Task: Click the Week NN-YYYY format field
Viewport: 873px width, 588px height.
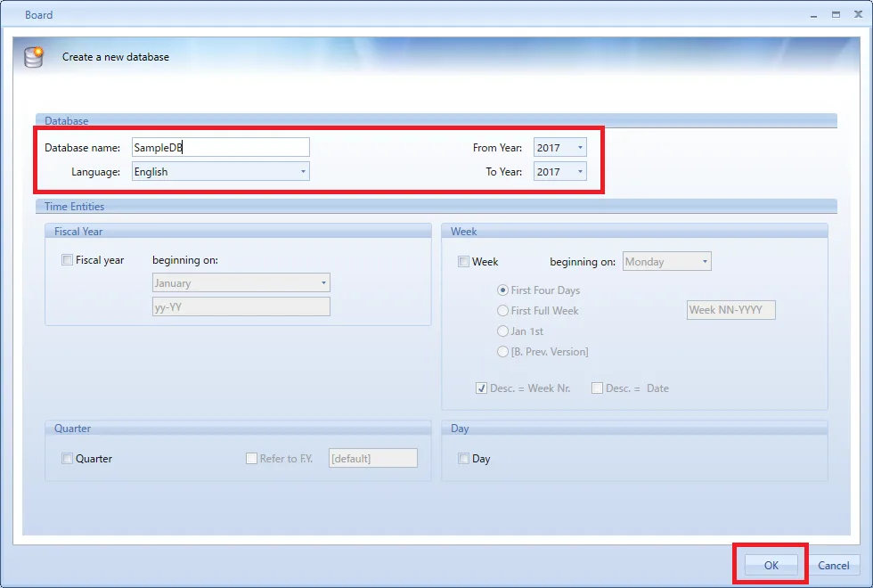Action: (x=730, y=310)
